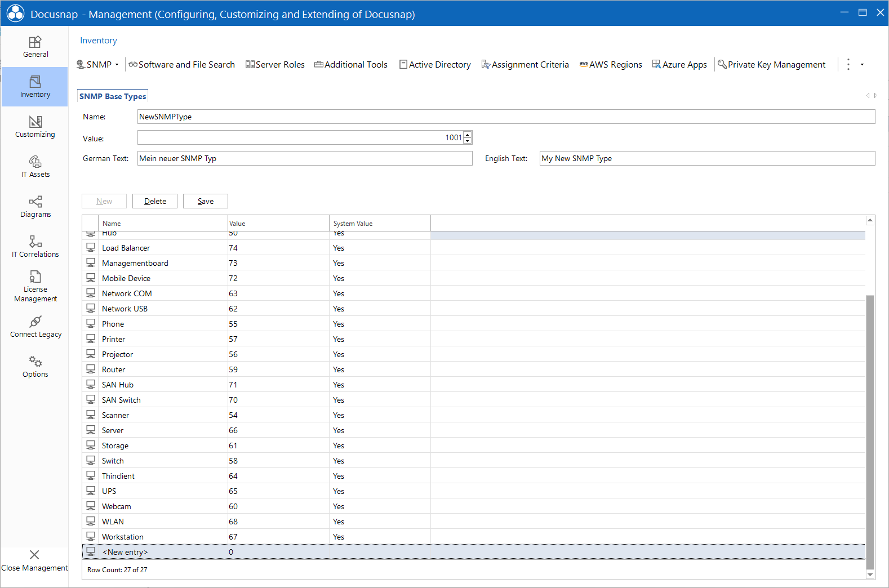The height and width of the screenshot is (588, 889).
Task: Sort by Name column header
Action: pos(163,223)
